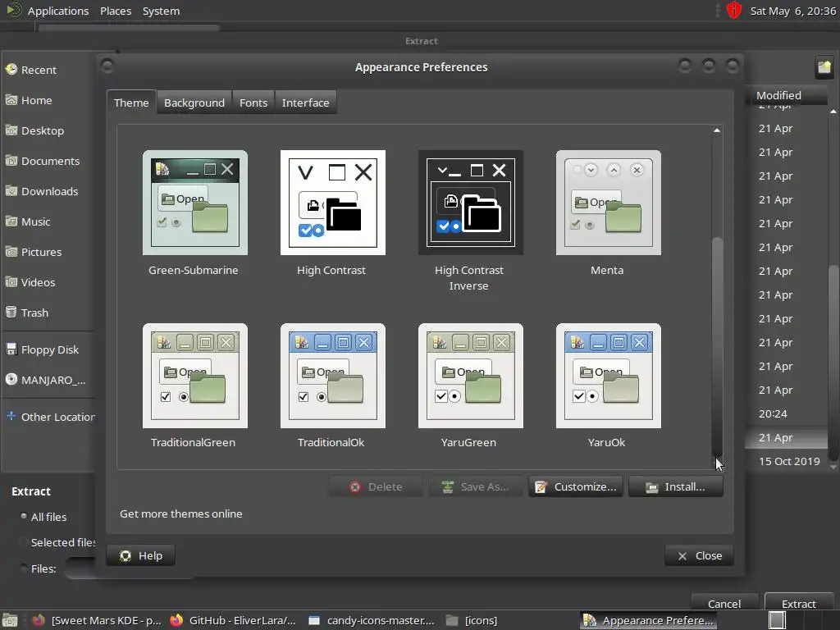Image resolution: width=840 pixels, height=630 pixels.
Task: Click the Modified column header
Action: [786, 95]
